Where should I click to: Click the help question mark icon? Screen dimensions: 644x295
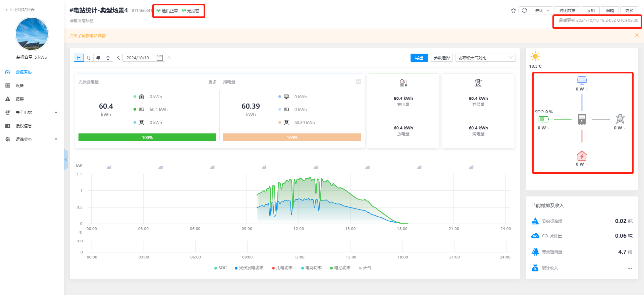click(x=358, y=82)
